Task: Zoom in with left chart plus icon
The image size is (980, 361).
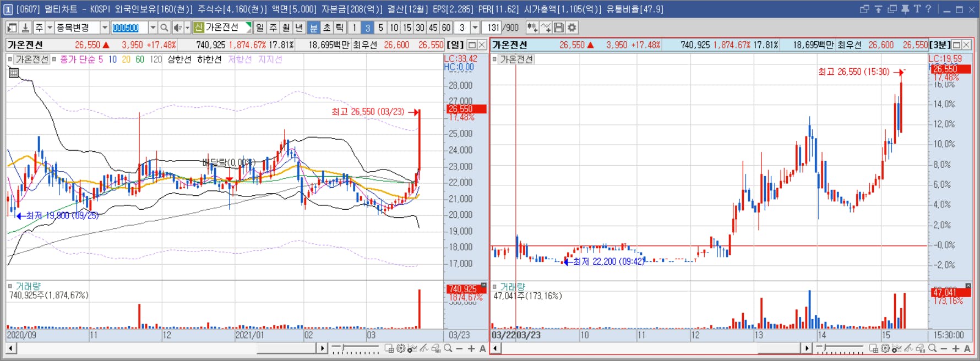Action: pyautogui.click(x=471, y=348)
